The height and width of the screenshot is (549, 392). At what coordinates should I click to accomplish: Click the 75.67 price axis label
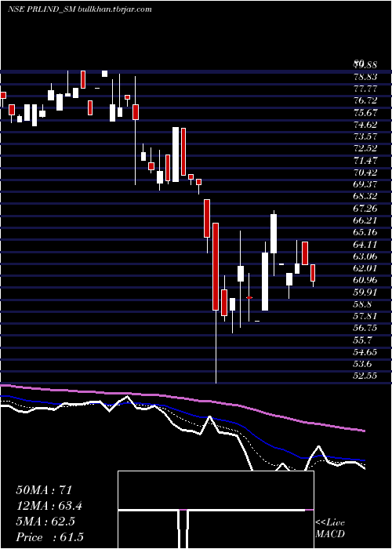tap(365, 113)
